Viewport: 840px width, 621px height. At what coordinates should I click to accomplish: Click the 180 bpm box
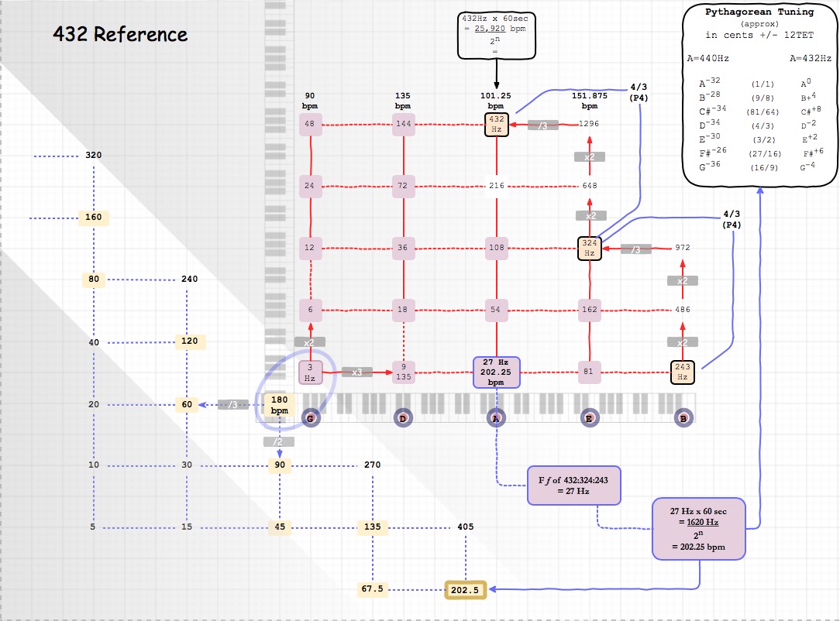coord(280,405)
